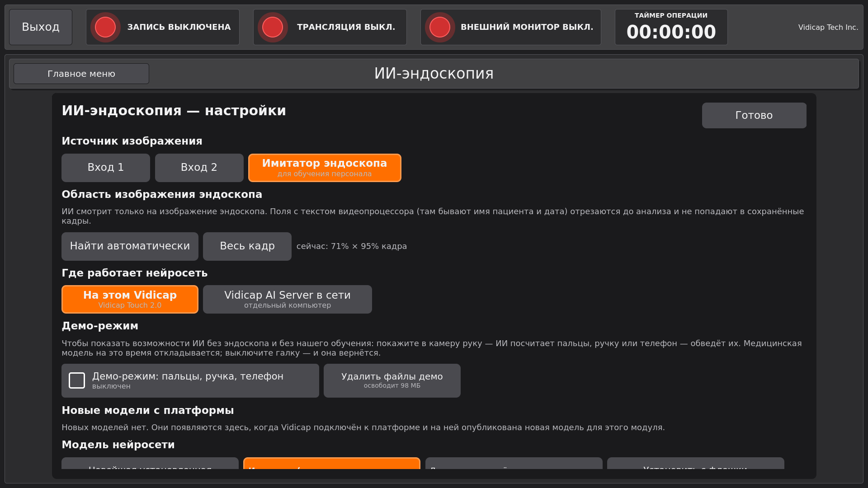Click the «Новые модели с платформы» heading
The image size is (868, 488).
tap(148, 410)
